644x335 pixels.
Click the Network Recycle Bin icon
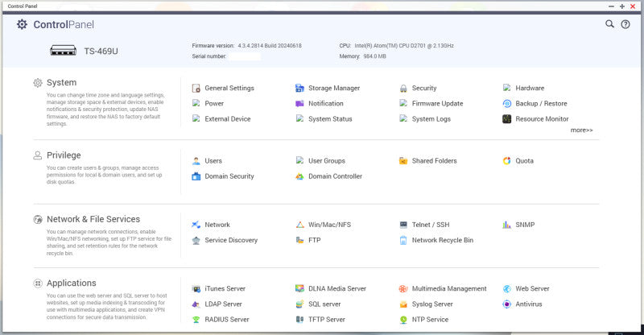click(x=403, y=240)
